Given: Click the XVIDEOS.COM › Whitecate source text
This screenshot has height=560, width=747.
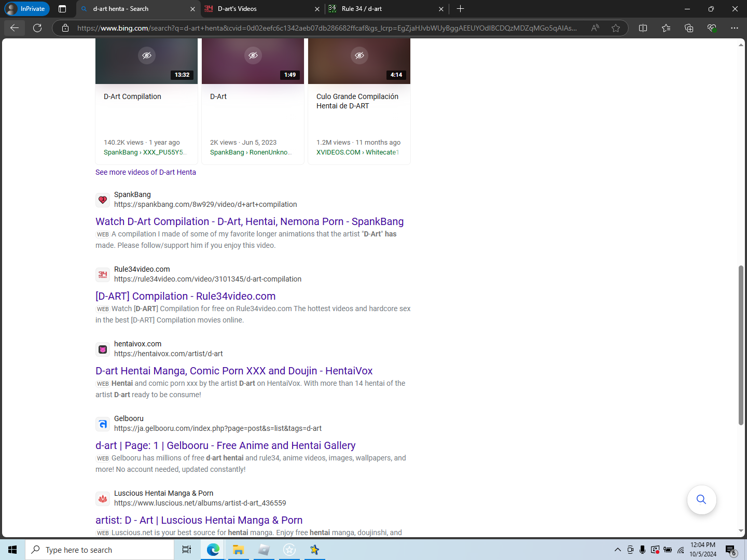Looking at the screenshot, I should coord(357,152).
